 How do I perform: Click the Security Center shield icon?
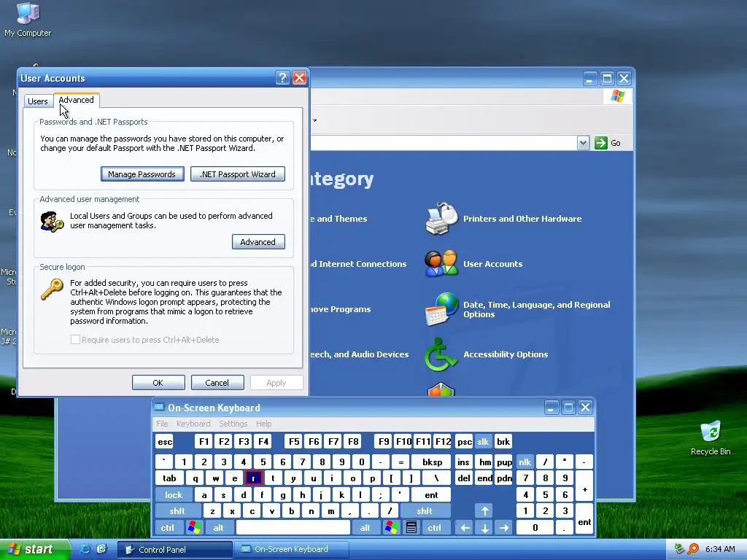441,389
